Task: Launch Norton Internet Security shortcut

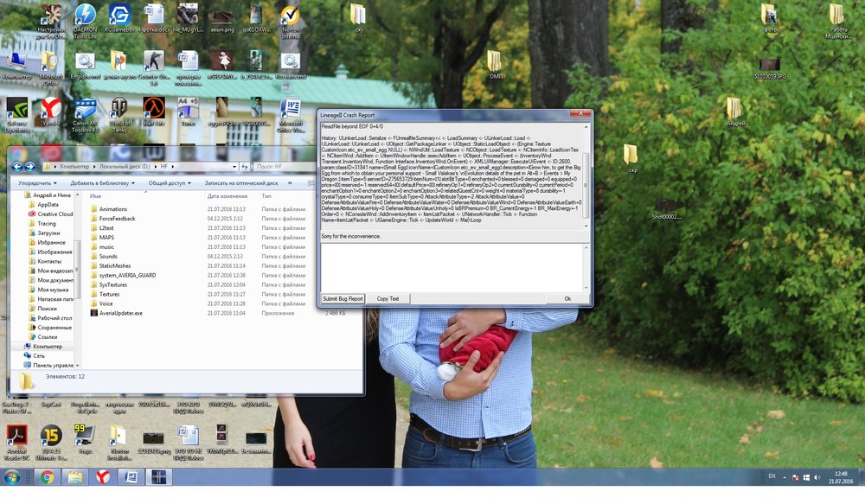Action: [291, 16]
